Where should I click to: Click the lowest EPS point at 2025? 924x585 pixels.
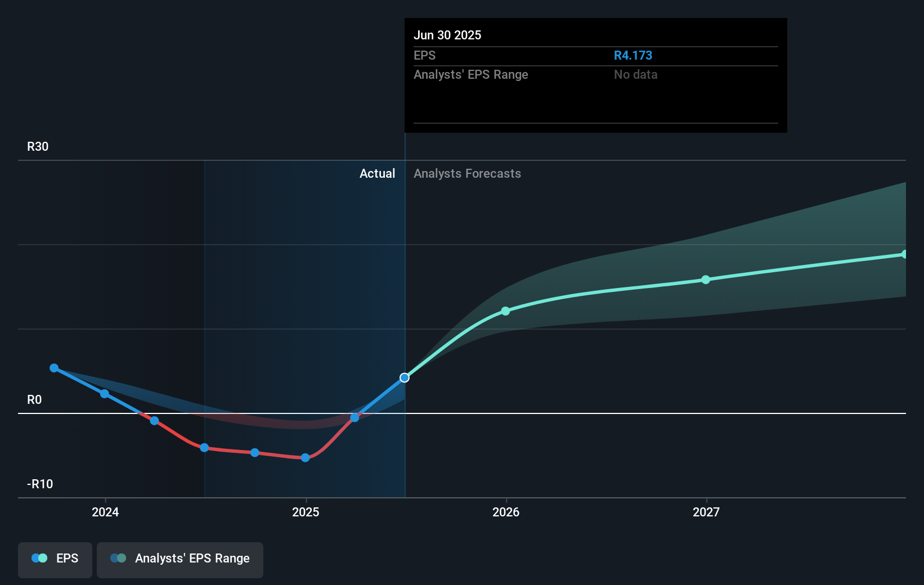[x=305, y=458]
